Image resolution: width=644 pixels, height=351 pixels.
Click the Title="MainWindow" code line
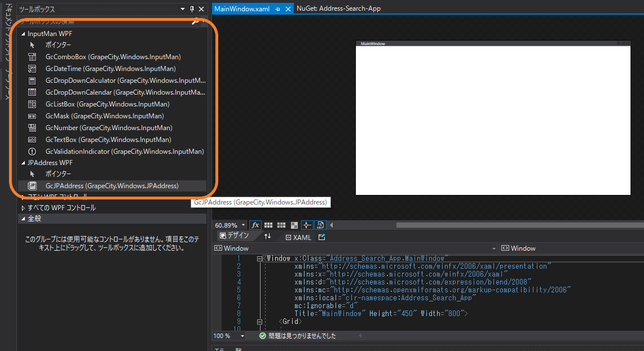point(381,314)
